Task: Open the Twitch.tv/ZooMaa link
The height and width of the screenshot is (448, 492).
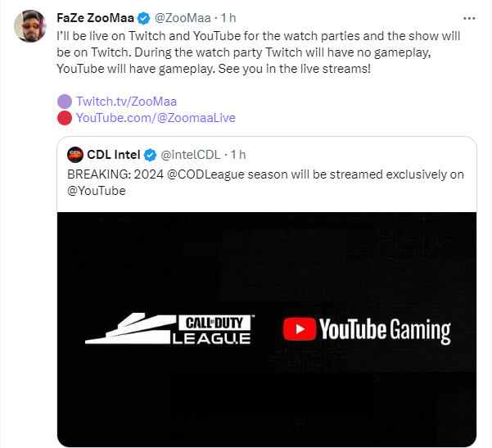Action: 126,102
